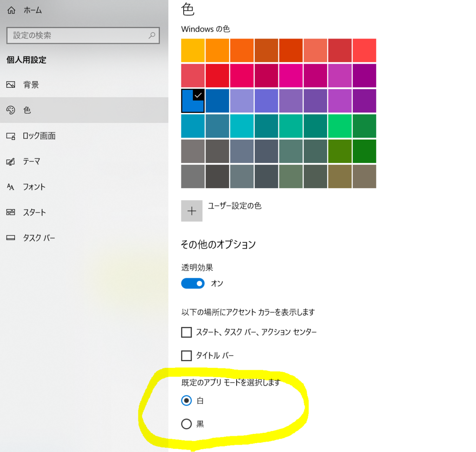Click the タスク バー bar icon
The width and height of the screenshot is (476, 452).
pyautogui.click(x=11, y=238)
